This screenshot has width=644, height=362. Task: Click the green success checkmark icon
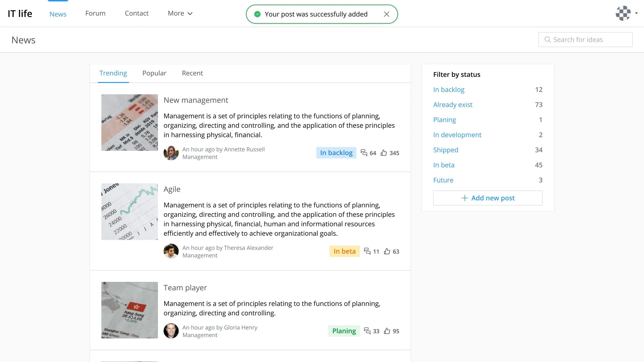257,14
